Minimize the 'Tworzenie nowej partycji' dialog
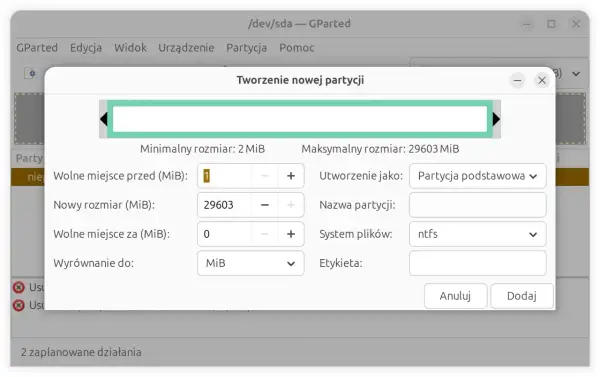Viewport: 600px width, 377px height. click(517, 80)
